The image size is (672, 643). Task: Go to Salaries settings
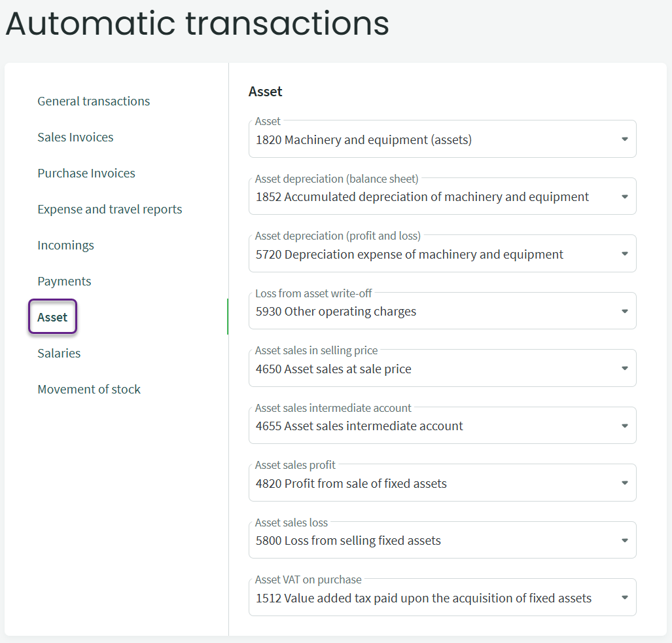coord(59,354)
